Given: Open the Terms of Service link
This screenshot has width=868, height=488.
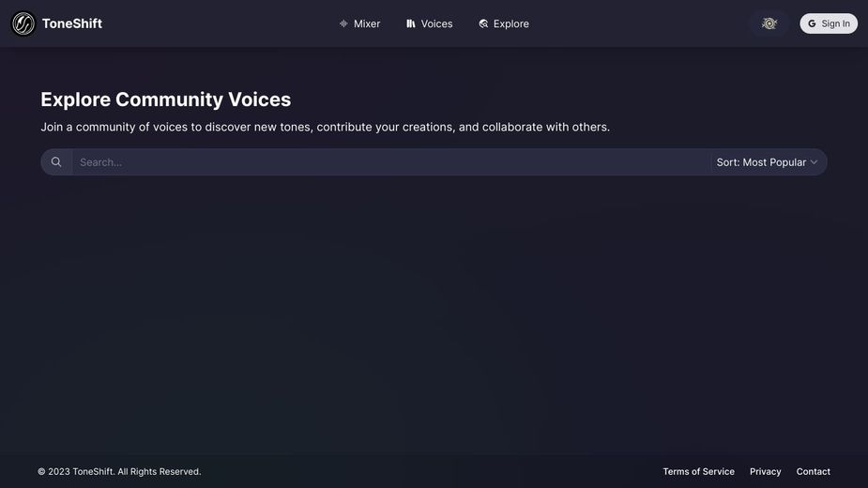Looking at the screenshot, I should tap(698, 471).
